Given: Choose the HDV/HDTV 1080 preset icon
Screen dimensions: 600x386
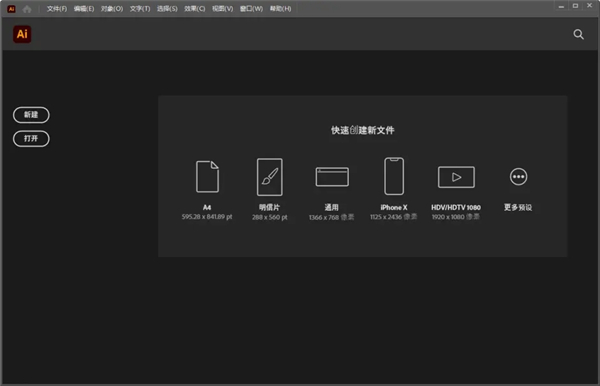Looking at the screenshot, I should pyautogui.click(x=456, y=177).
